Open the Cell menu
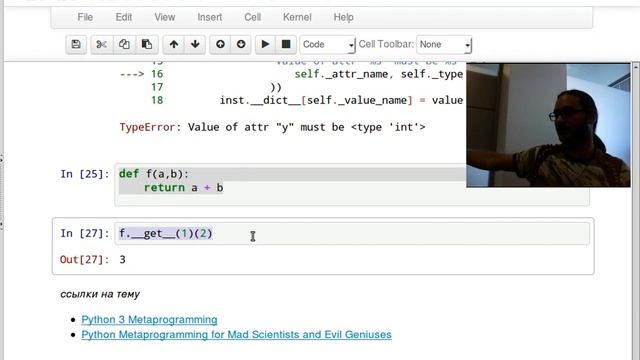Viewport: 640px width, 360px height. pyautogui.click(x=252, y=17)
